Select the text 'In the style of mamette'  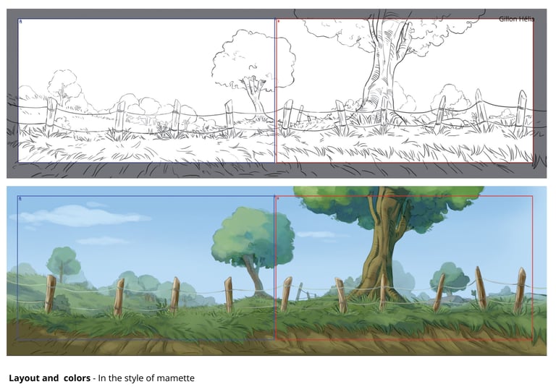(x=146, y=378)
